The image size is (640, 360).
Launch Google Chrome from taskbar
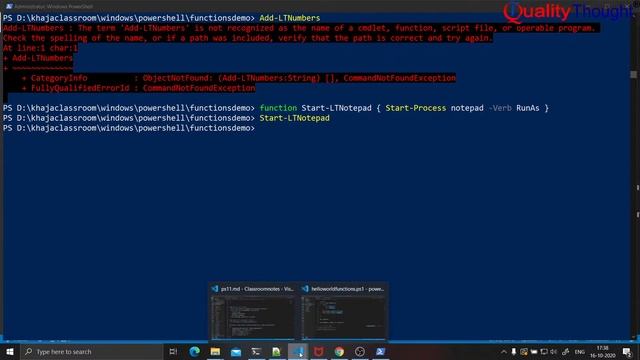[339, 351]
